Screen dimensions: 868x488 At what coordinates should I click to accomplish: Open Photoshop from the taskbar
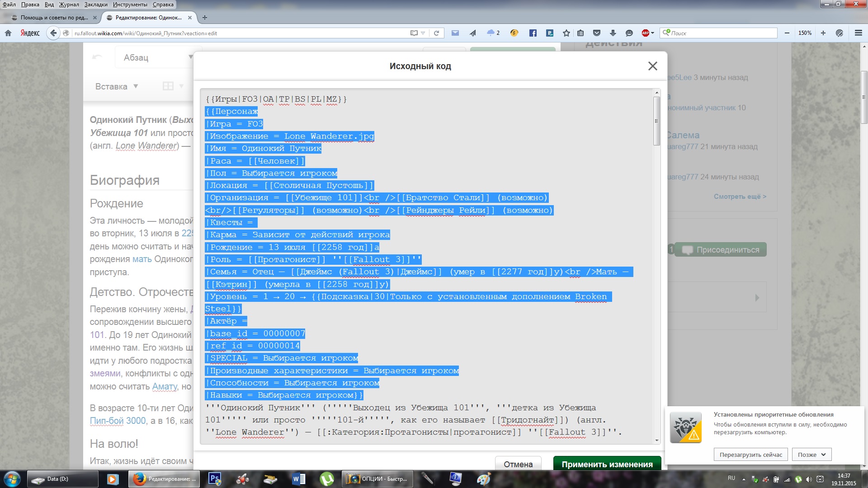[215, 479]
